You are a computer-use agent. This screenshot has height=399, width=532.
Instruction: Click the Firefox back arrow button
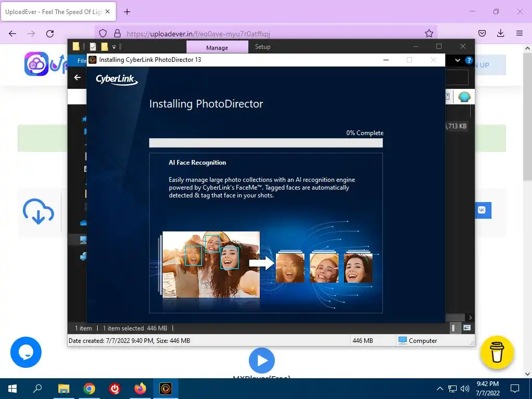12,33
